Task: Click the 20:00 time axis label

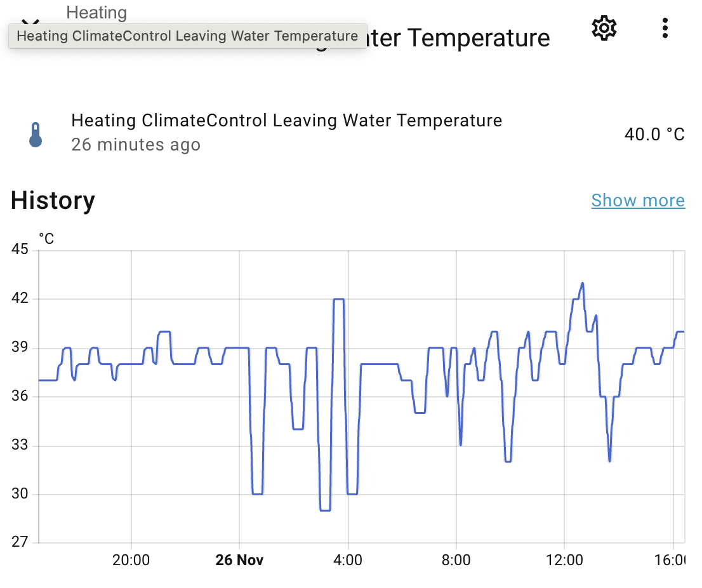Action: [131, 560]
